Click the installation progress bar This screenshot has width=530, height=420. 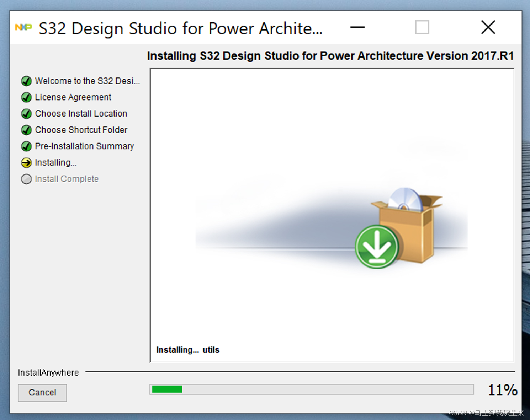312,389
